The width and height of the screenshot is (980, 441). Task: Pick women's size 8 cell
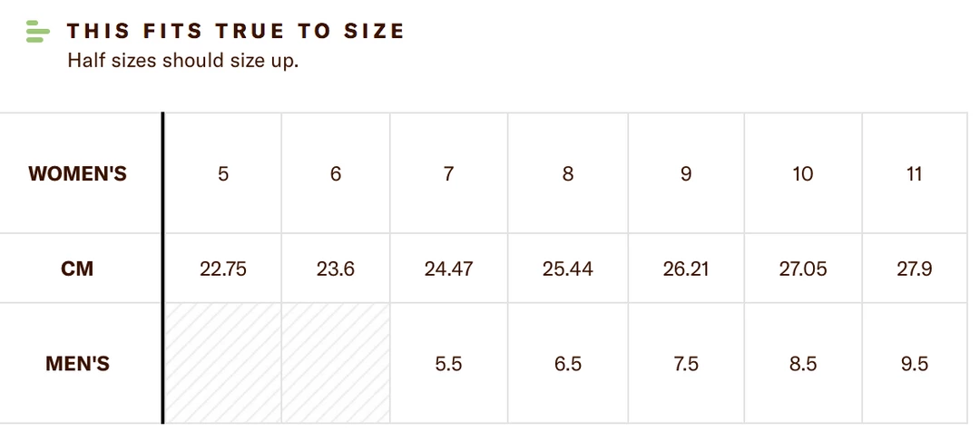pos(568,173)
